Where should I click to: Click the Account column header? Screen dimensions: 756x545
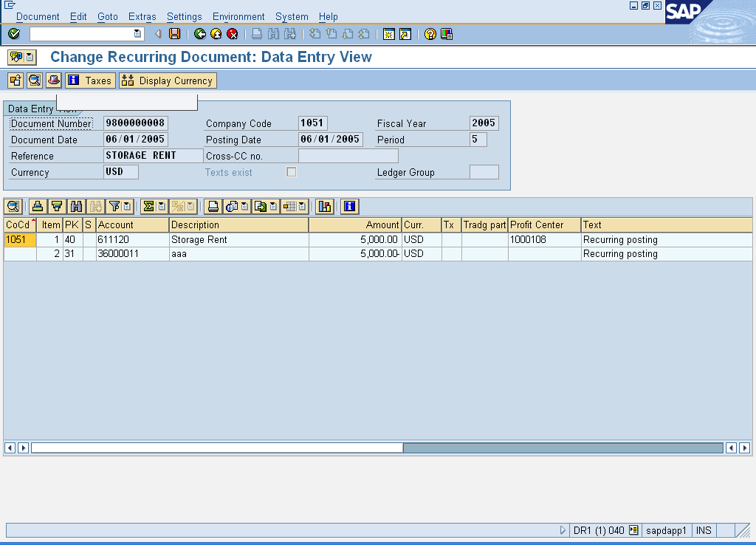(x=133, y=224)
